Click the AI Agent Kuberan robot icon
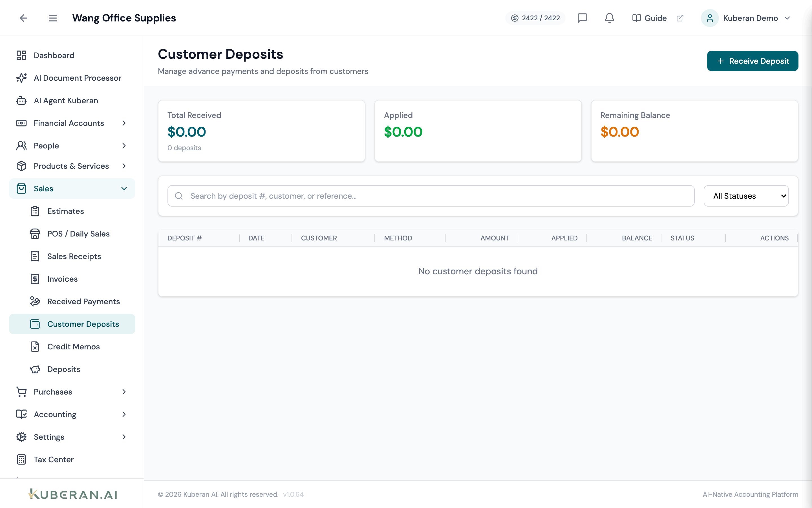Viewport: 812px width, 508px height. pos(21,100)
